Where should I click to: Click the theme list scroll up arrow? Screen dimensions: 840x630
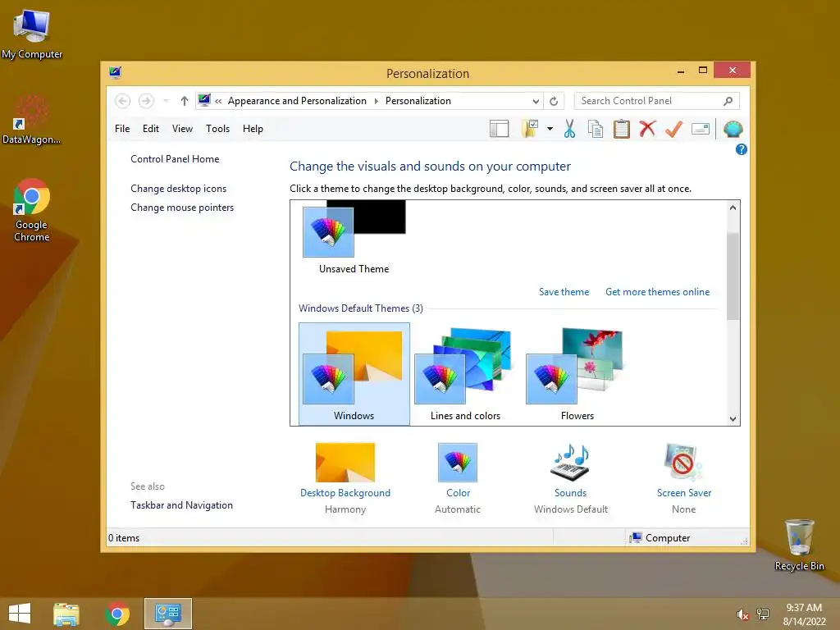click(733, 208)
